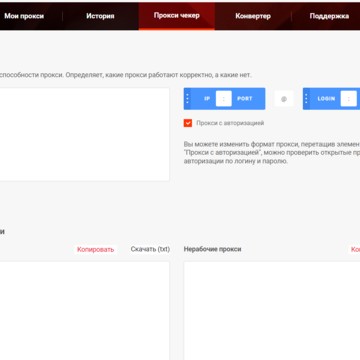The height and width of the screenshot is (360, 360).
Task: Click the Прокси с авторизацией label text
Action: (230, 123)
